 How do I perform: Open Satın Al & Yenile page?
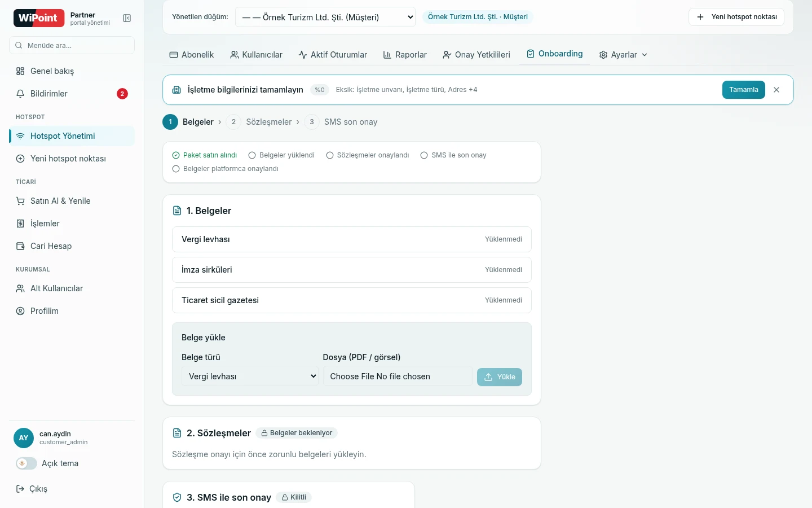(x=72, y=201)
